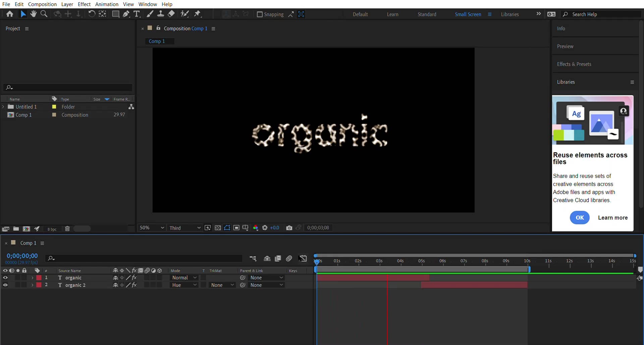Hide the organic layer with eye toggle
The width and height of the screenshot is (644, 345).
5,278
